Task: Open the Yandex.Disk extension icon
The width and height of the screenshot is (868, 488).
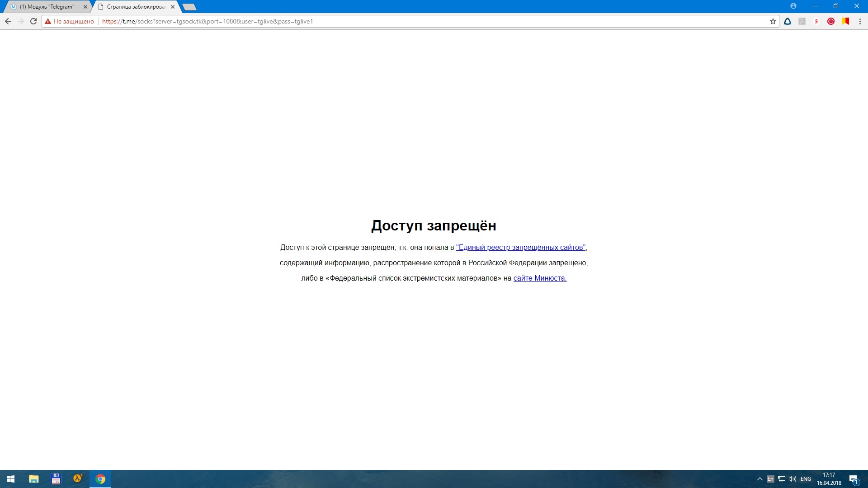Action: coord(787,21)
